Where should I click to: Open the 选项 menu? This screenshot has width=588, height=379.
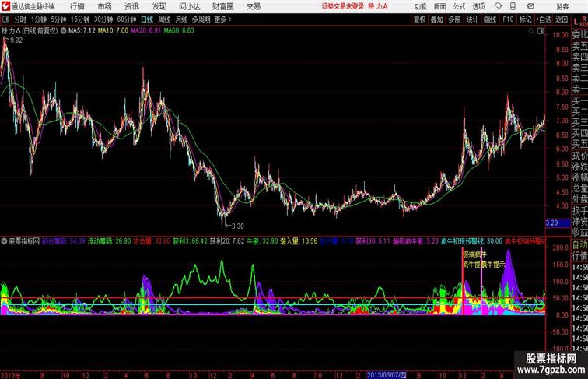(x=478, y=6)
